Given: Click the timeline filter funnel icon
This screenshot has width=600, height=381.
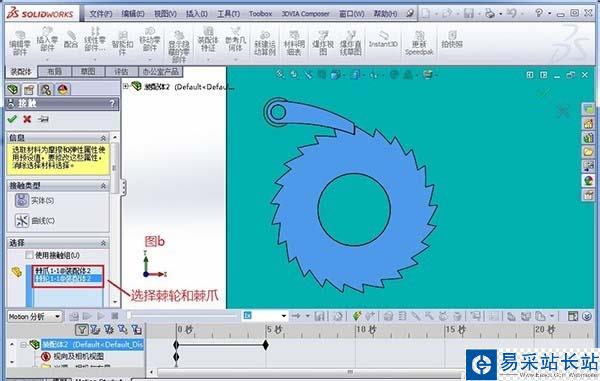Looking at the screenshot, I should [x=82, y=329].
